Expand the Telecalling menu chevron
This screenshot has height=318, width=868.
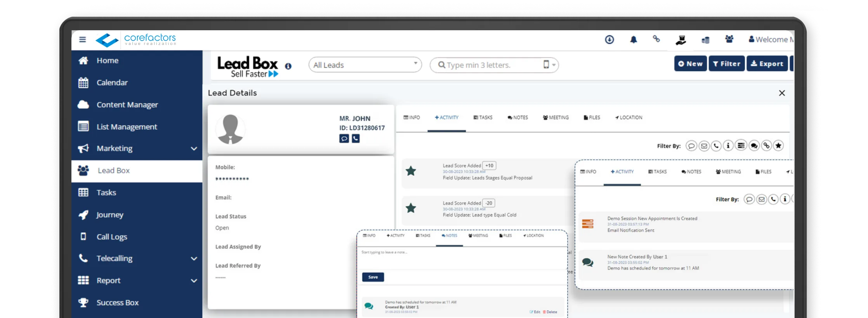[194, 259]
